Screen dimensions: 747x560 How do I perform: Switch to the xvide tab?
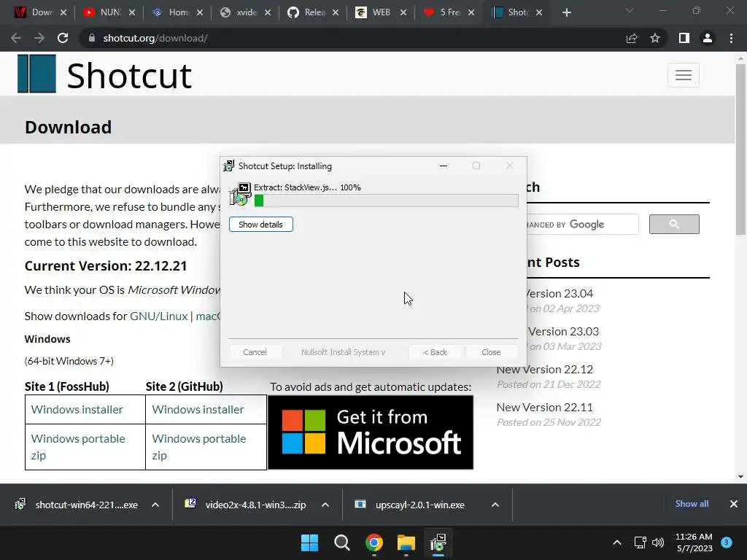247,12
